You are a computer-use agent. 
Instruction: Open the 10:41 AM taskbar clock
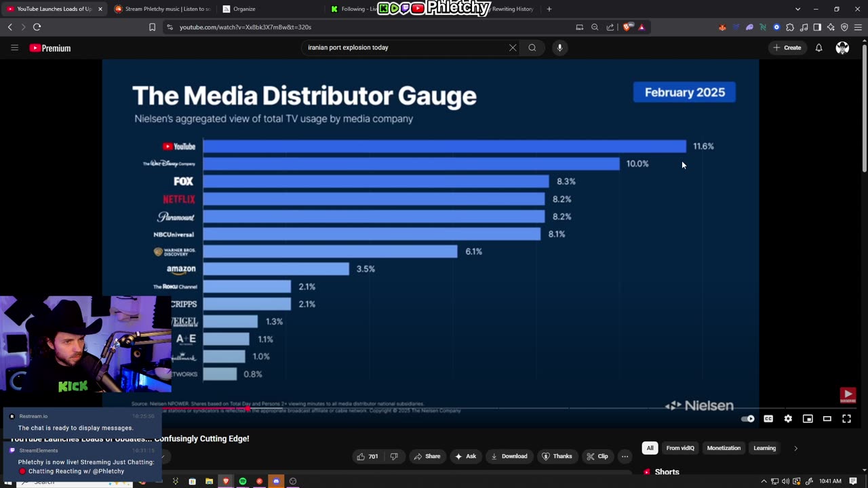pos(830,481)
